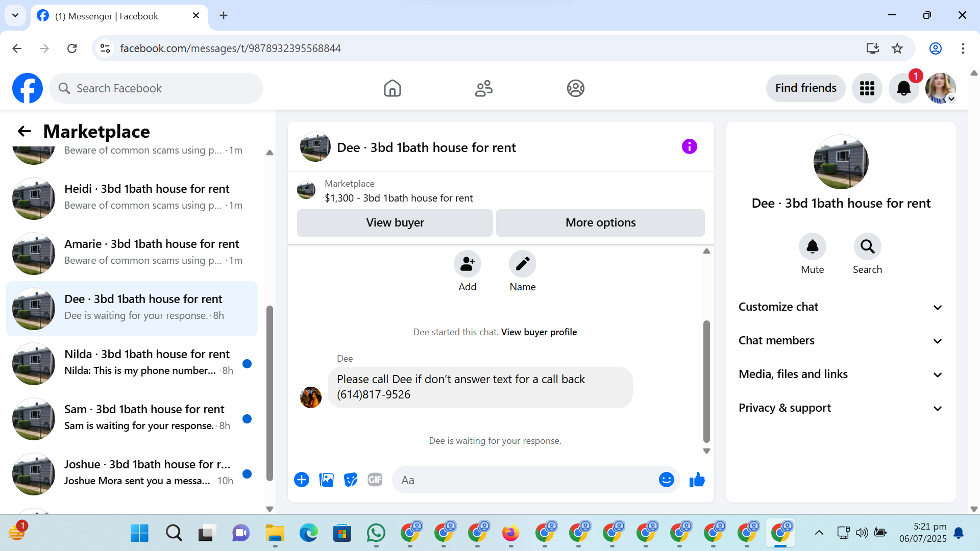Screen dimensions: 980x551
Task: Click the chat list scrollbar thumb
Action: (x=269, y=393)
